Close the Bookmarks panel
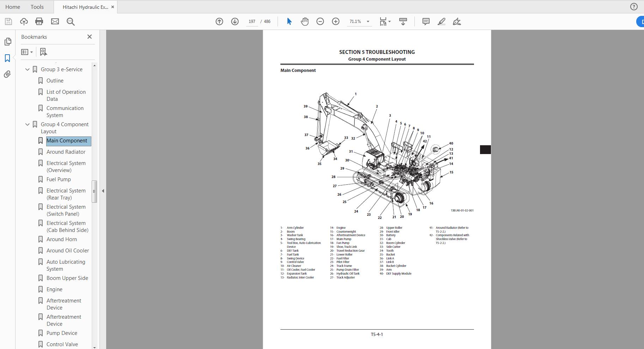This screenshot has height=349, width=644. coord(90,37)
